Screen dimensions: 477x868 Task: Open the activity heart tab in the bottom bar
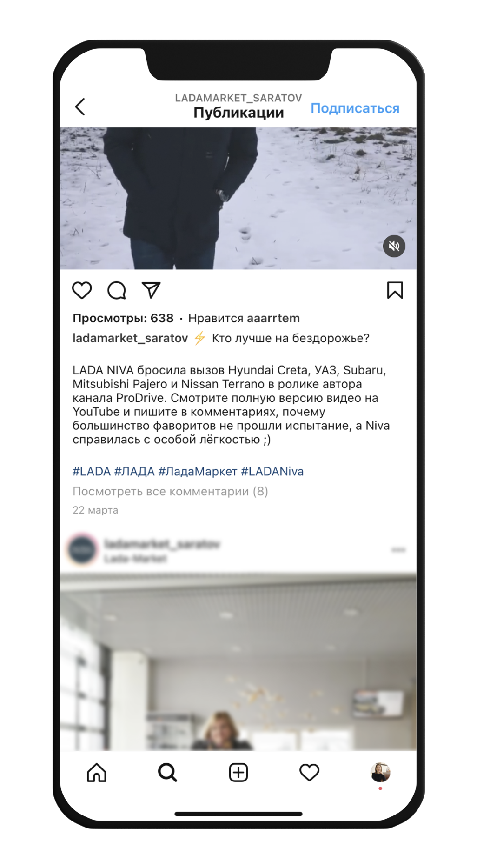pos(309,773)
